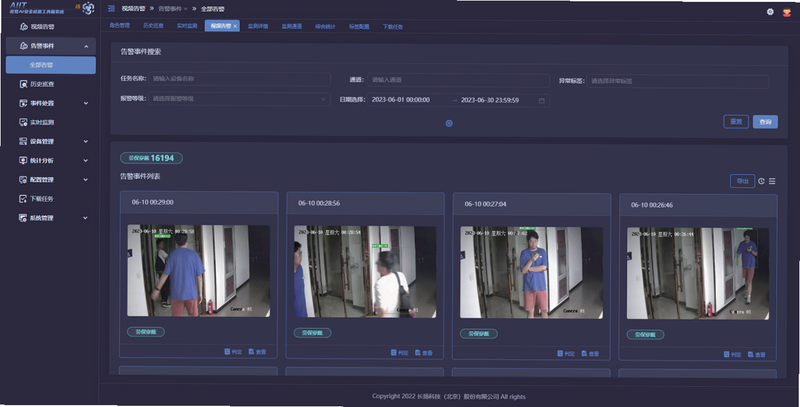Open the 报警等级 dropdown
800x407 pixels.
[239, 99]
